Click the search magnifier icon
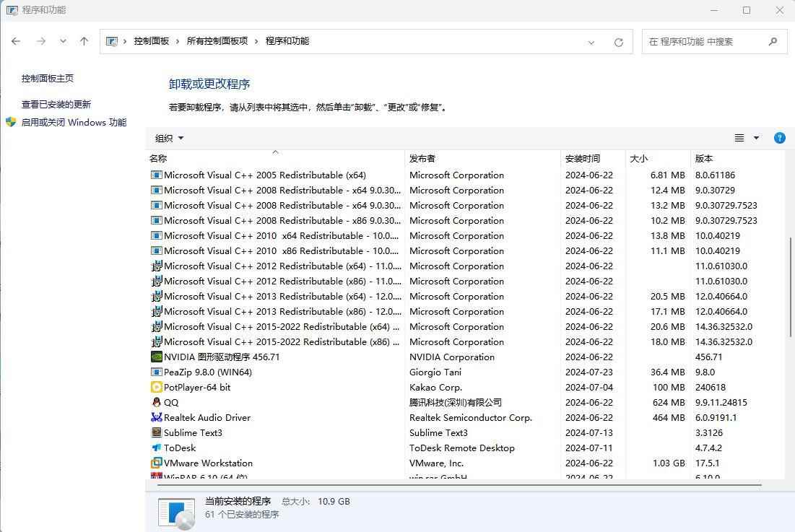Viewport: 795px width, 532px height. (773, 42)
